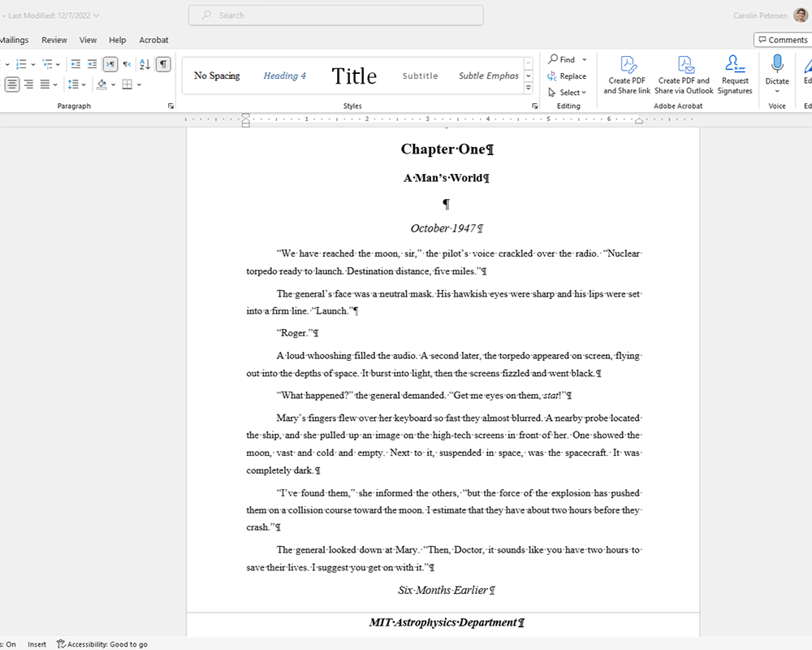Open the Styles pane dialog launcher
Screen dimensions: 812x650
coord(535,106)
